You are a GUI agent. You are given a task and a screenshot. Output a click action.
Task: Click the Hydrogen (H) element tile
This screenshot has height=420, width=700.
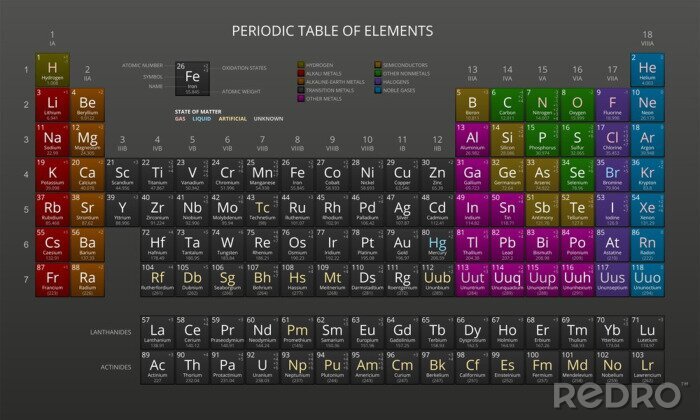click(52, 70)
